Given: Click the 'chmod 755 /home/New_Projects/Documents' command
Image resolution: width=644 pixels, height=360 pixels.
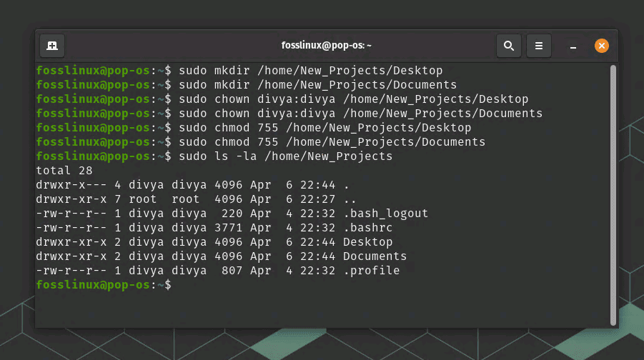Looking at the screenshot, I should pyautogui.click(x=350, y=142).
